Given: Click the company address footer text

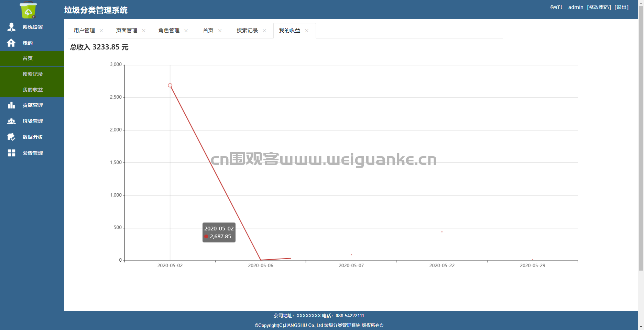Looking at the screenshot, I should coord(319,316).
